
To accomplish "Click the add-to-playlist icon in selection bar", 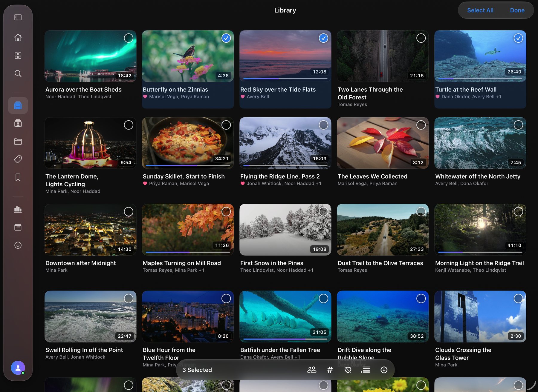I will coord(366,370).
